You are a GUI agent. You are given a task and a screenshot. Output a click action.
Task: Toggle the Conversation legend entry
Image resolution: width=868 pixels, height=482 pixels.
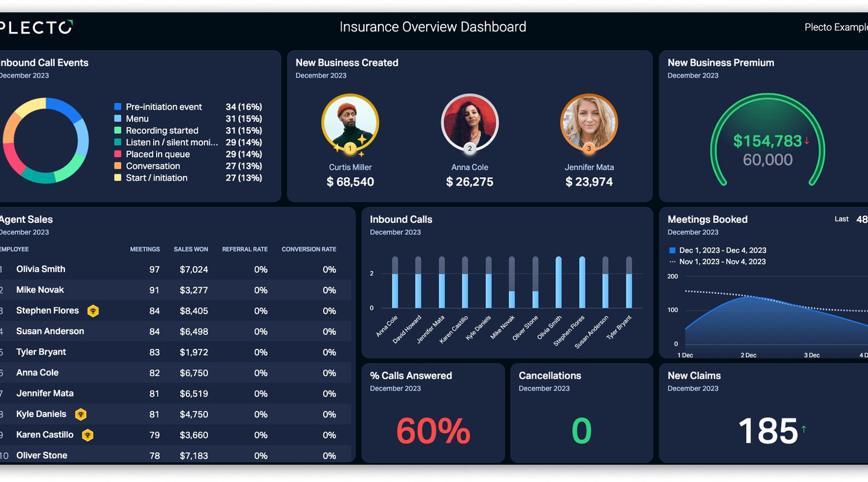[153, 166]
